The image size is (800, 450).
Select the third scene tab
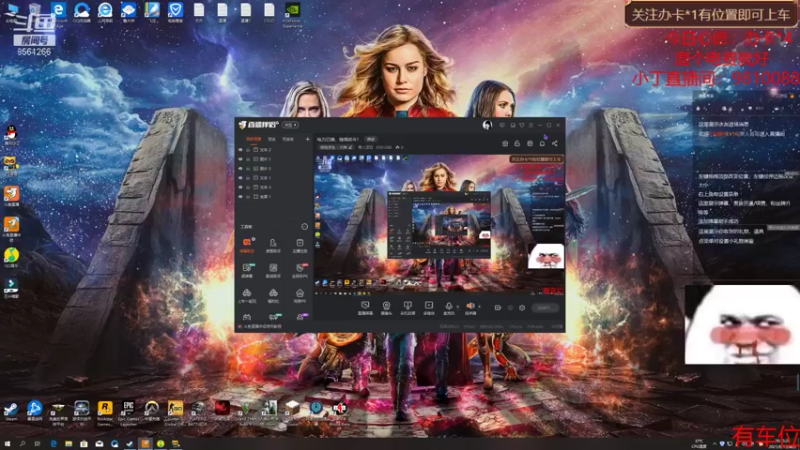[288, 139]
